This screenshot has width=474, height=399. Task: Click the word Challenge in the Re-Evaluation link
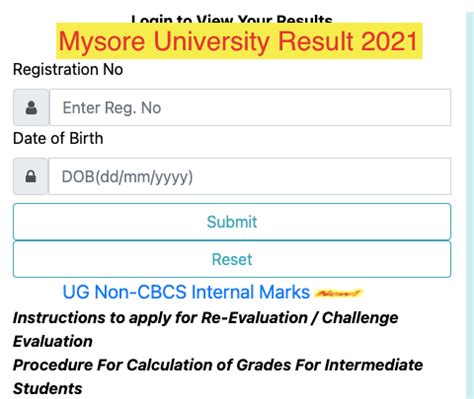point(360,318)
